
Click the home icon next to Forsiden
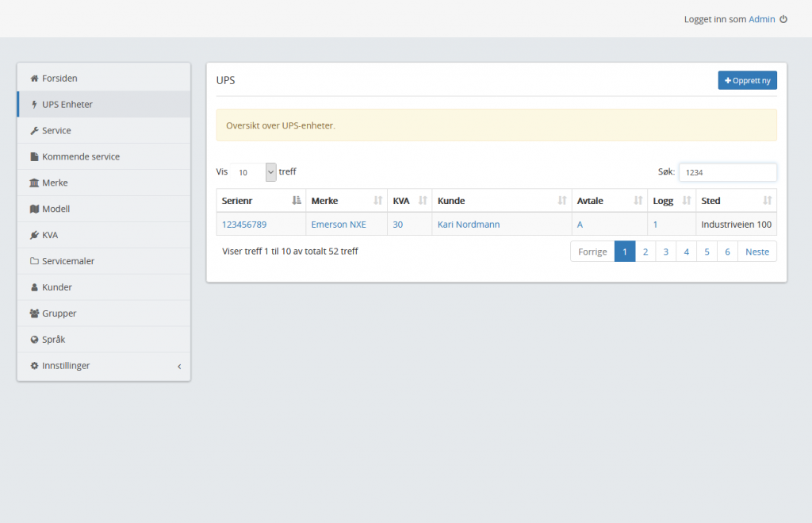pyautogui.click(x=34, y=79)
